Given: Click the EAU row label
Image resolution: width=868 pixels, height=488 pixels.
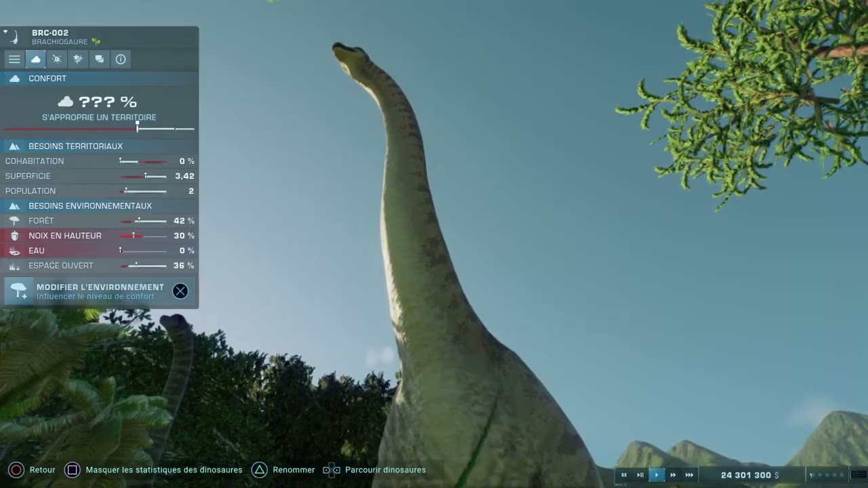Looking at the screenshot, I should [x=37, y=251].
